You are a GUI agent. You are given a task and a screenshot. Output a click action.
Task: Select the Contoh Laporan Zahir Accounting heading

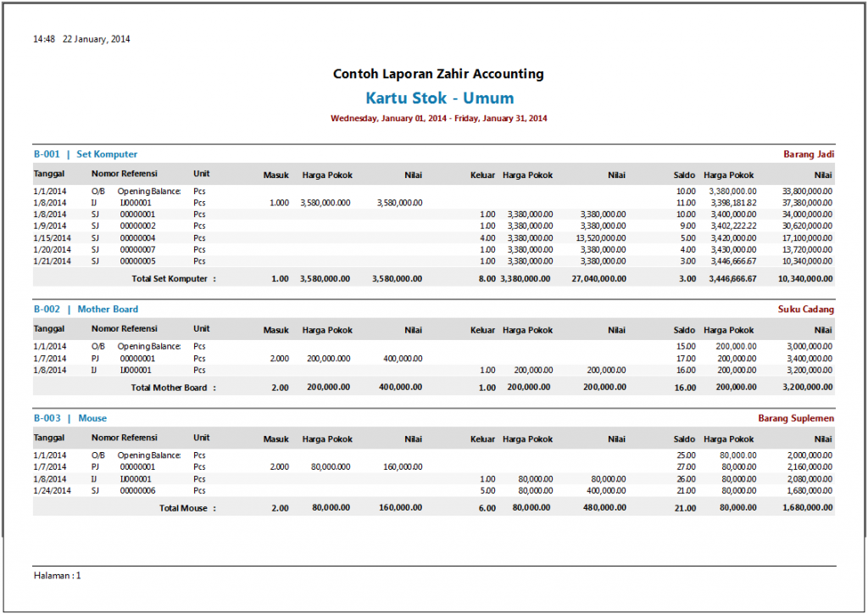438,75
